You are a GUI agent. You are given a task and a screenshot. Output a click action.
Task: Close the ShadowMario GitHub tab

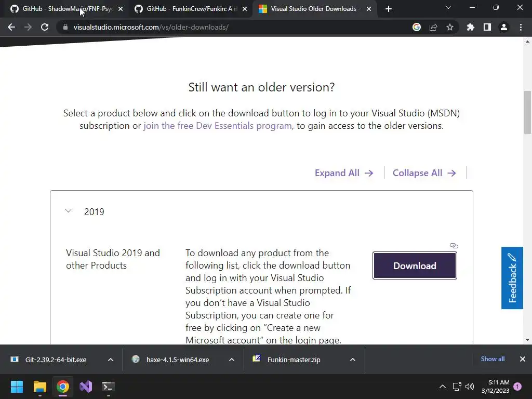121,9
